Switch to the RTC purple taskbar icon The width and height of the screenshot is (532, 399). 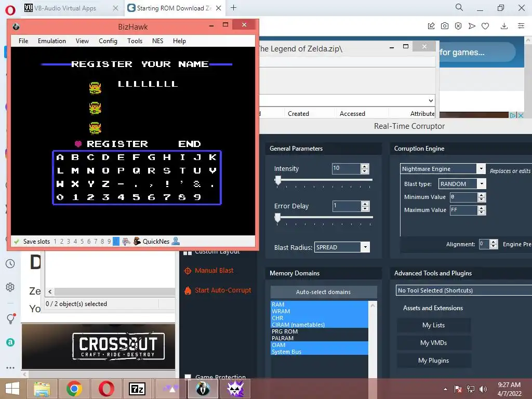point(235,389)
